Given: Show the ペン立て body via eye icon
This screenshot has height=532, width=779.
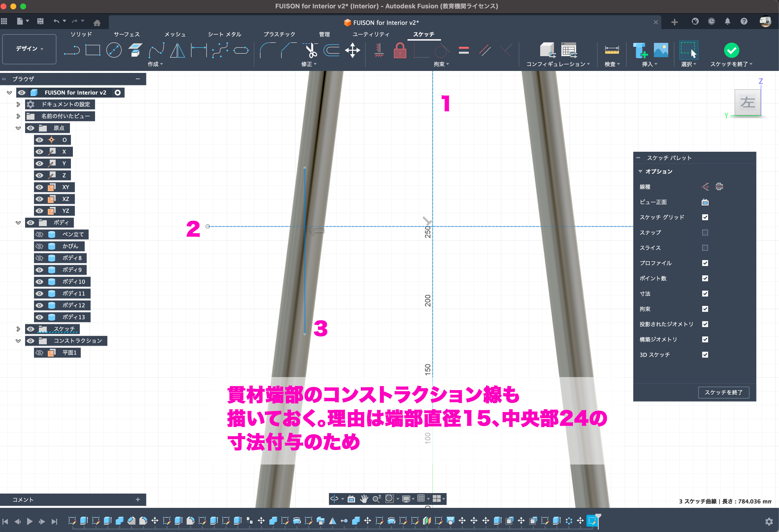Looking at the screenshot, I should [x=40, y=234].
